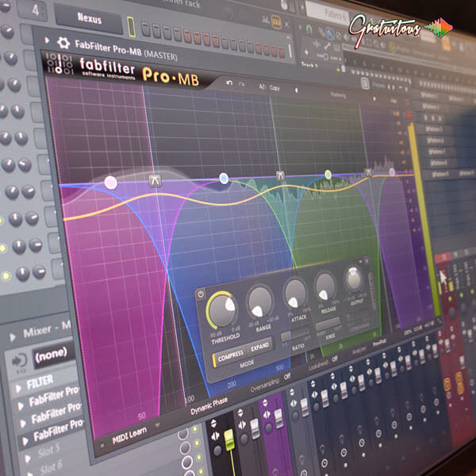Toggle Nexus channel select LED

[131, 26]
